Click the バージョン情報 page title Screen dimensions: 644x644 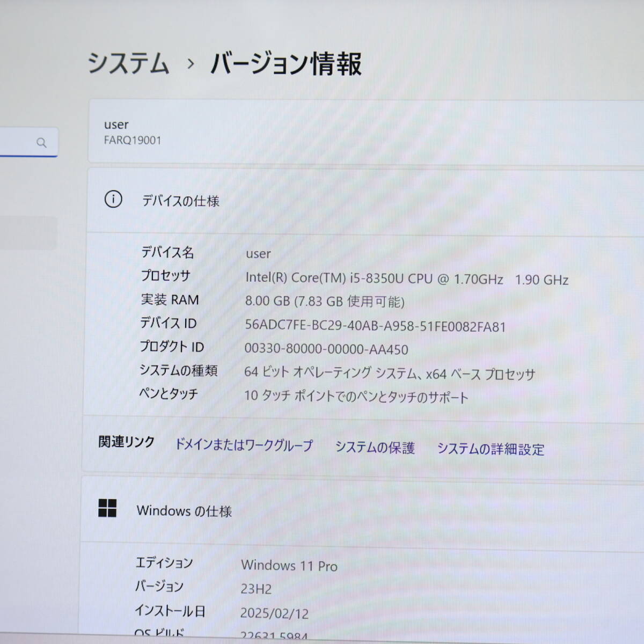tap(286, 64)
